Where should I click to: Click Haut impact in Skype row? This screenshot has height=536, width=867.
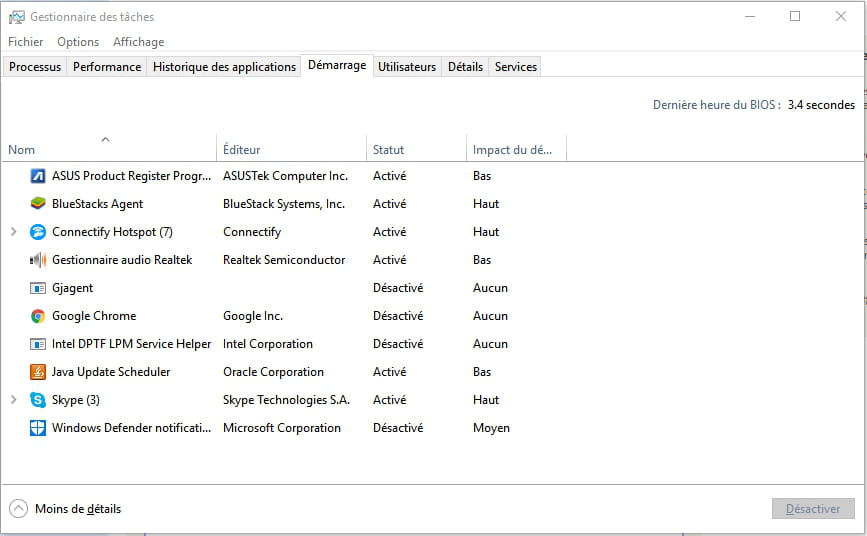pos(486,400)
